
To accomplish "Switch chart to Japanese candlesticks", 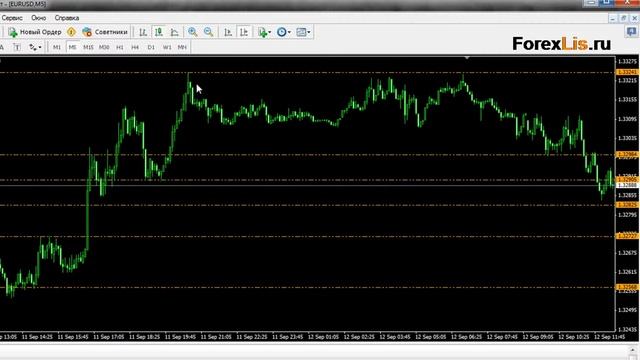I will (159, 32).
